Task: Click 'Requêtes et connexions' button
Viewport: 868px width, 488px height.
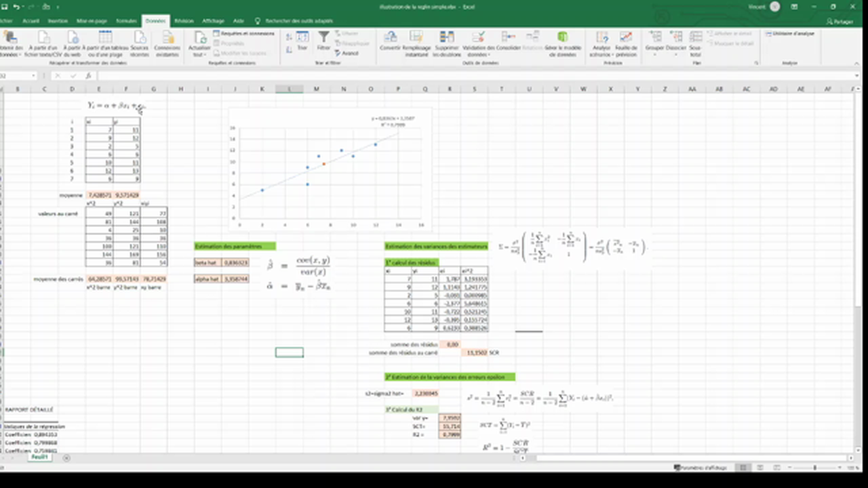Action: (x=243, y=33)
